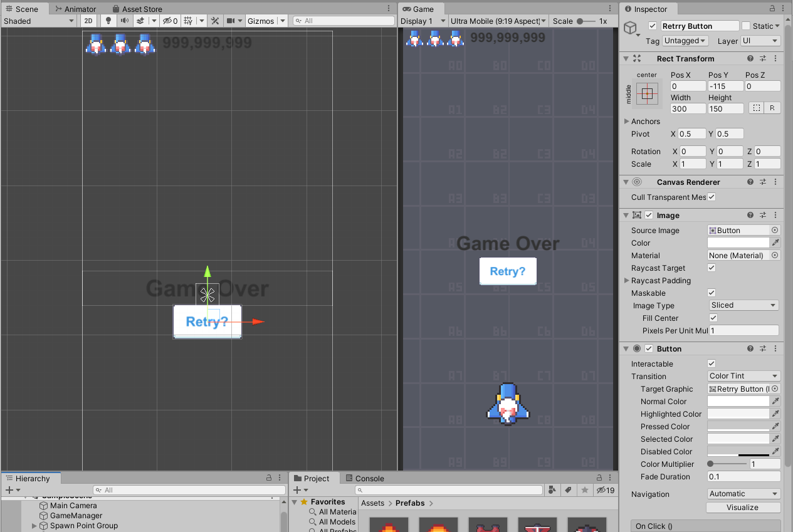Open Image Type Sliced dropdown
Viewport: 793px width, 532px height.
pos(744,305)
